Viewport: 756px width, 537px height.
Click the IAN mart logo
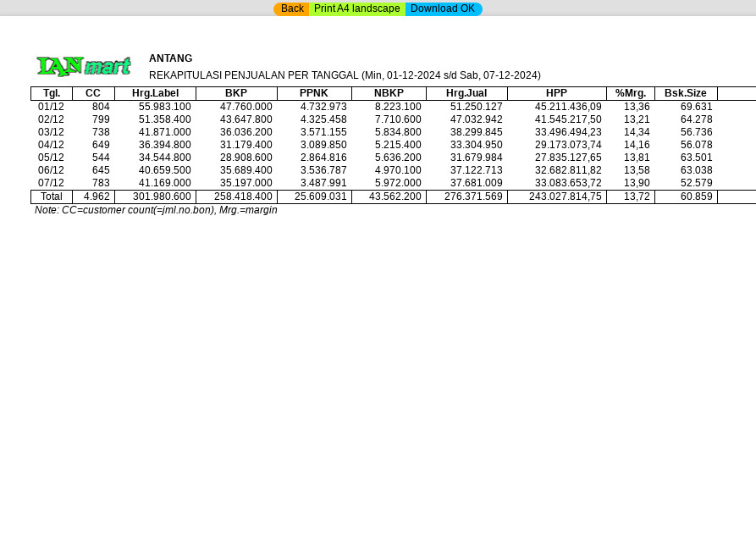[84, 66]
